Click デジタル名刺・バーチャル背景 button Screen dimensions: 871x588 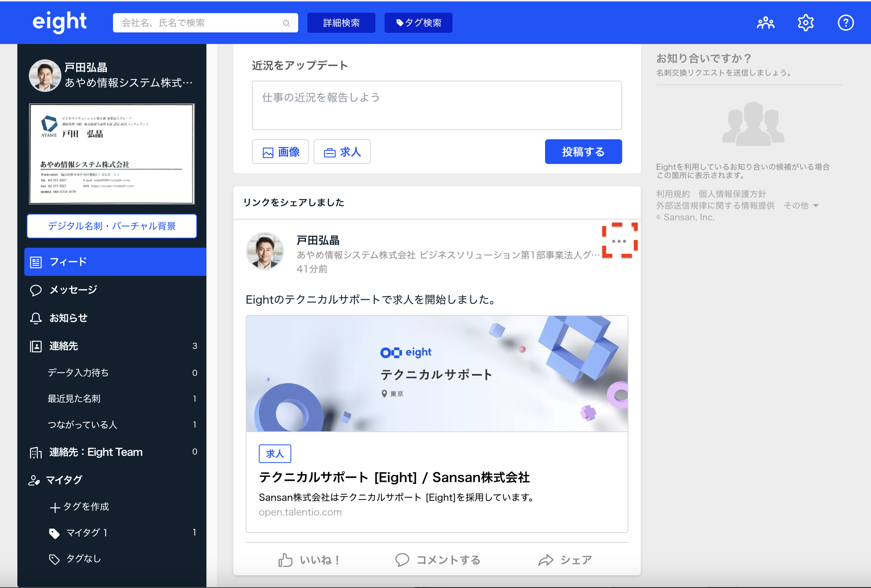coord(112,226)
